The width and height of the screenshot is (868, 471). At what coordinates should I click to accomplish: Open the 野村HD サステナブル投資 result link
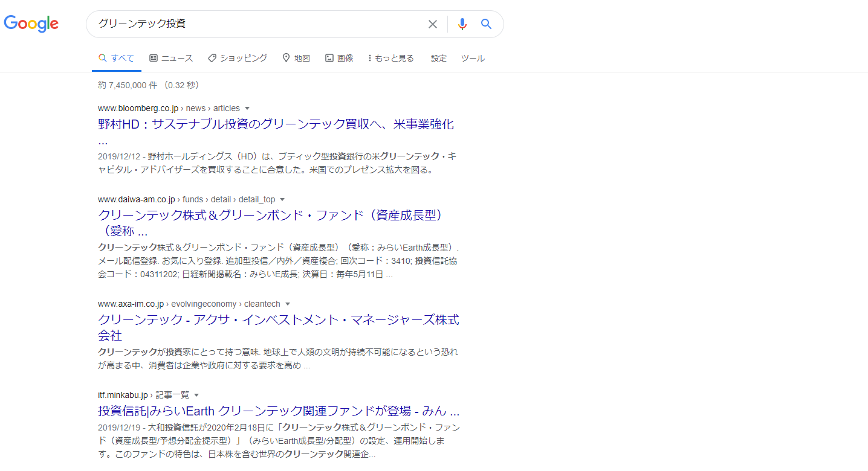point(276,132)
